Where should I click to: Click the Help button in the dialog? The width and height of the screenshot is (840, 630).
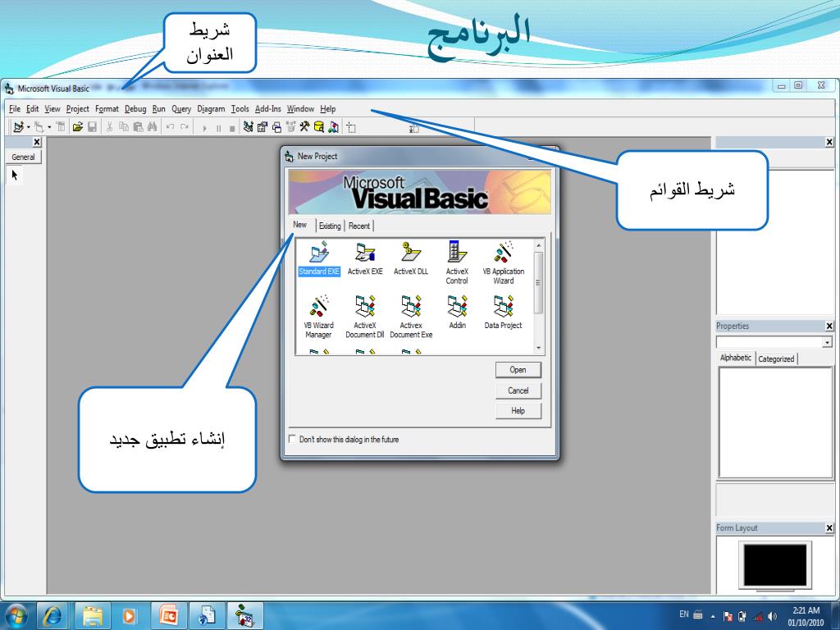pyautogui.click(x=518, y=411)
